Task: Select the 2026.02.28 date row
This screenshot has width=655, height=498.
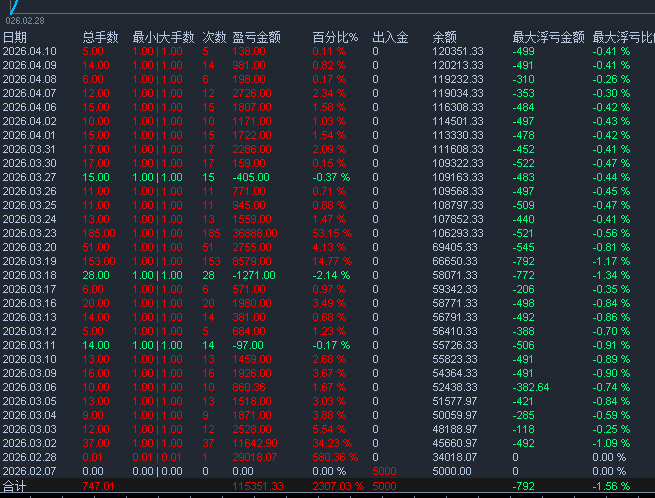Action: pos(30,457)
